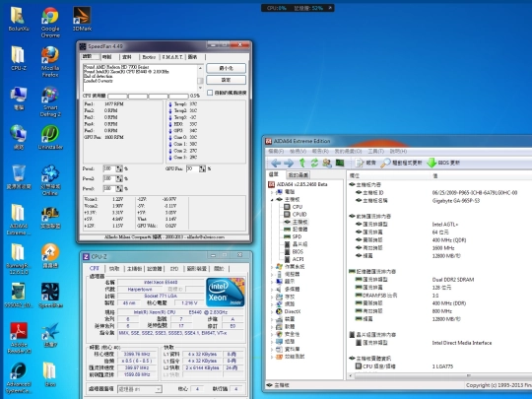Switch to SpeedFan Charts tab
The height and width of the screenshot is (399, 532).
click(192, 57)
